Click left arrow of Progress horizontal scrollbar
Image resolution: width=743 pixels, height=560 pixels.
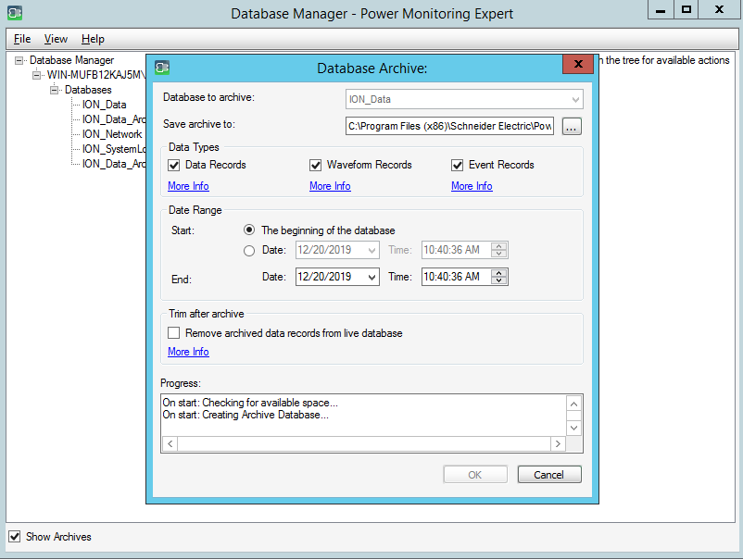(x=170, y=443)
